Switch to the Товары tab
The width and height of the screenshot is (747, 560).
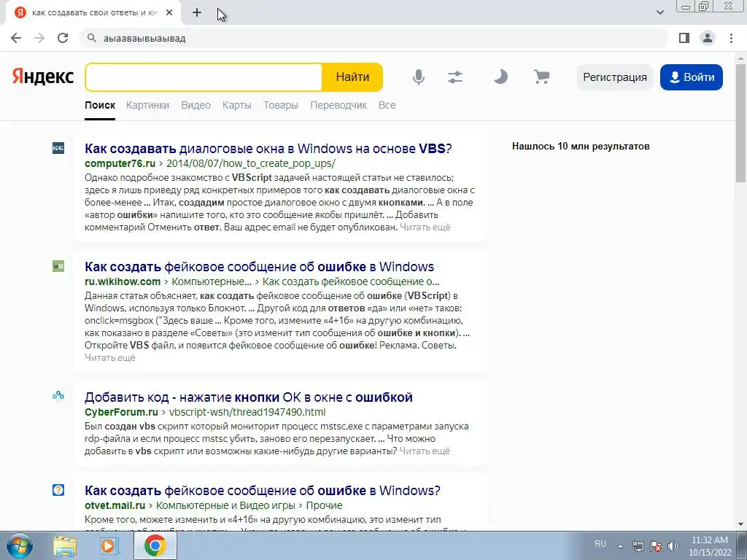281,105
